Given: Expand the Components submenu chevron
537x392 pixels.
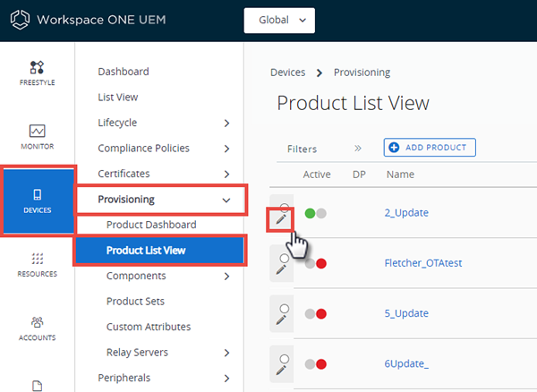Looking at the screenshot, I should click(x=226, y=276).
